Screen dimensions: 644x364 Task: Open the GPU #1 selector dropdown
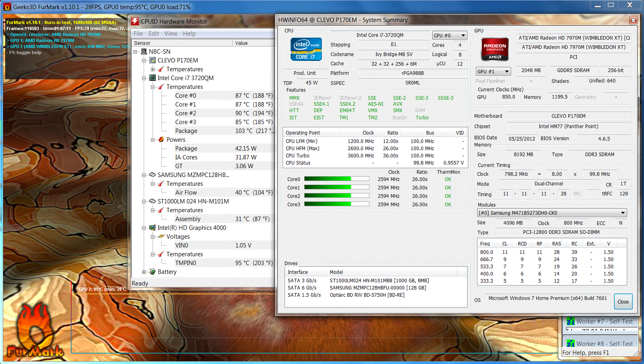494,71
